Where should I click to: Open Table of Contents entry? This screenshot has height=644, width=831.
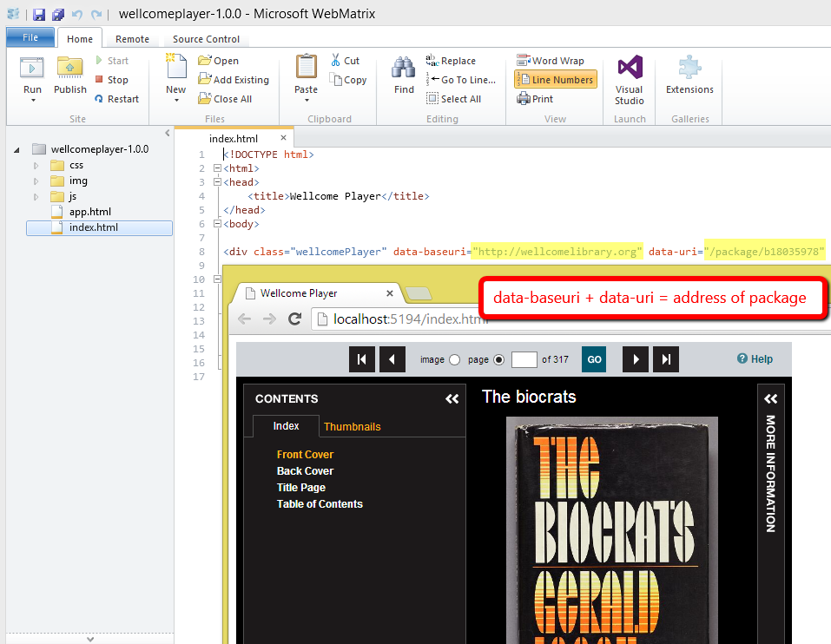tap(320, 504)
